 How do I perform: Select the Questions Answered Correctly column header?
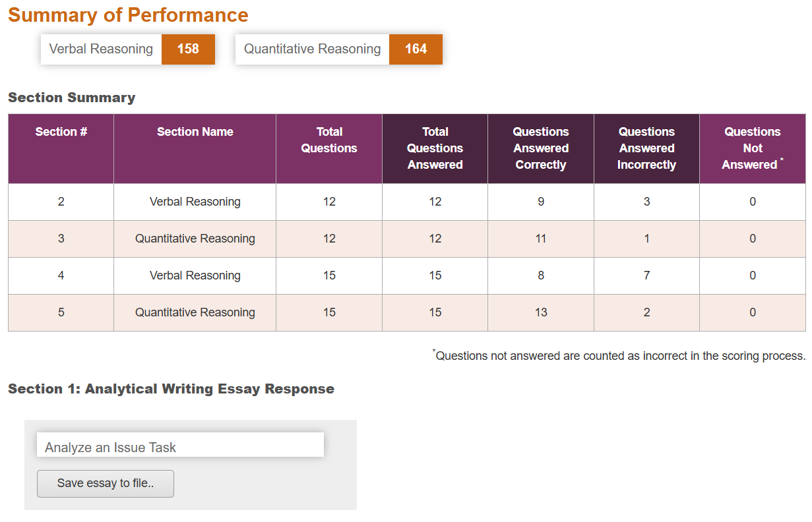click(x=541, y=148)
